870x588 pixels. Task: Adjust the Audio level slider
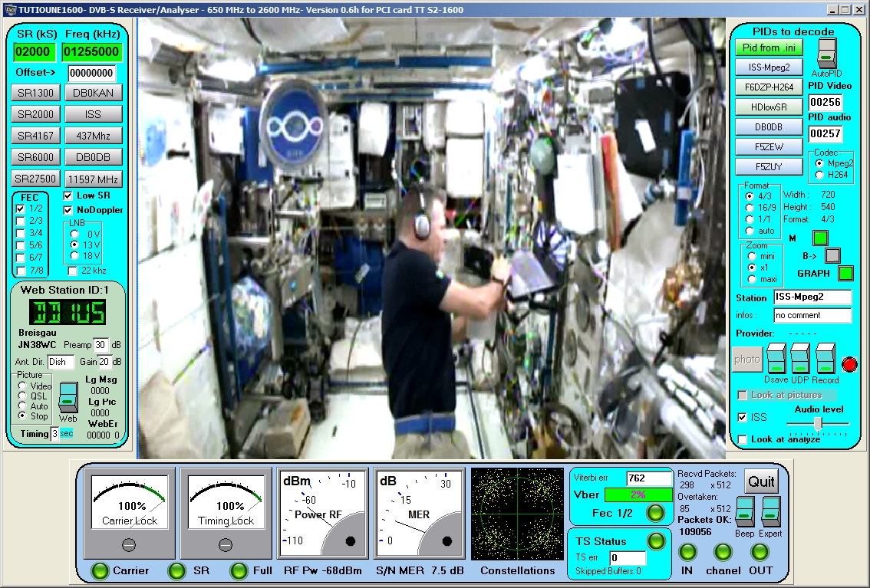819,423
